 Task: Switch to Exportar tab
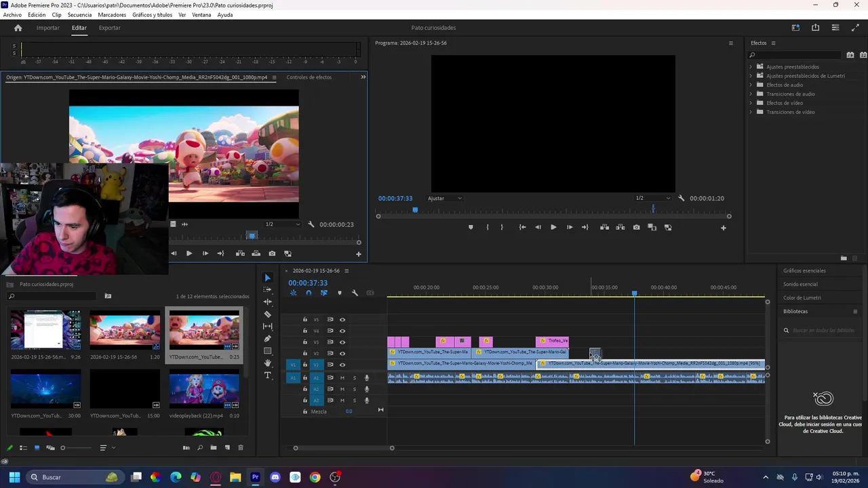109,28
